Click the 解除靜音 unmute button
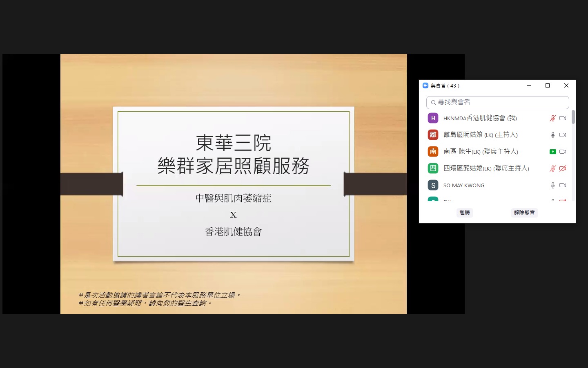This screenshot has width=588, height=368. point(524,213)
